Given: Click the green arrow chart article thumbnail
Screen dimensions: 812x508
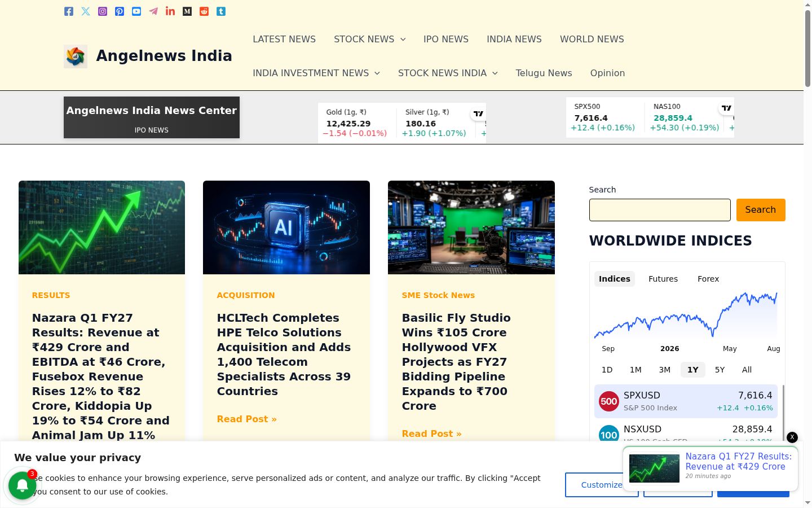Looking at the screenshot, I should (x=102, y=227).
